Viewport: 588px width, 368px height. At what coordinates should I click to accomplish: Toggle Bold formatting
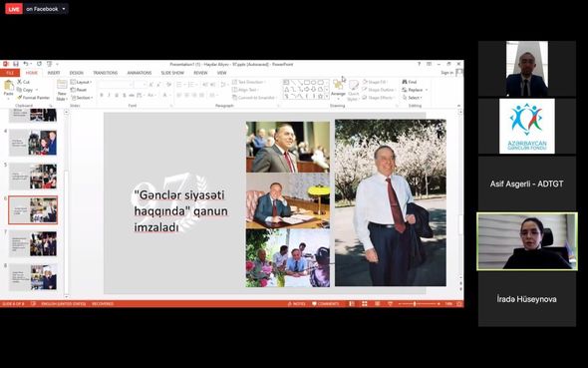[x=102, y=96]
